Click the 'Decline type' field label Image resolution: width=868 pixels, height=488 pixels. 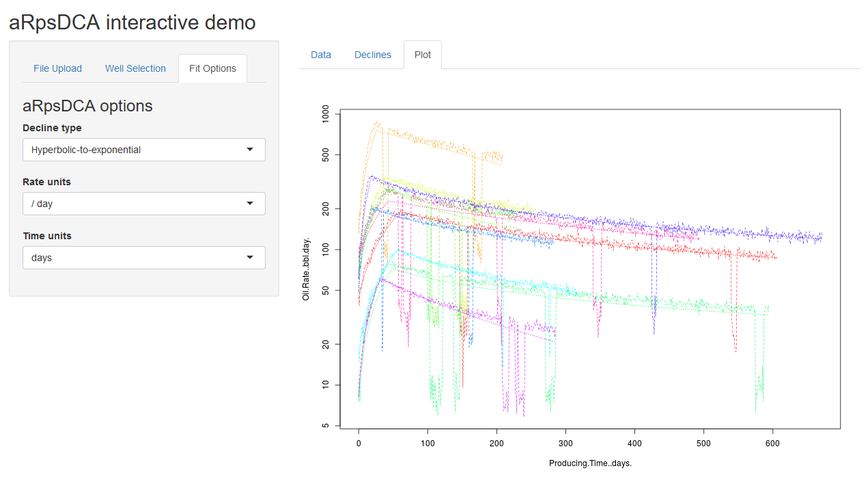pos(52,128)
